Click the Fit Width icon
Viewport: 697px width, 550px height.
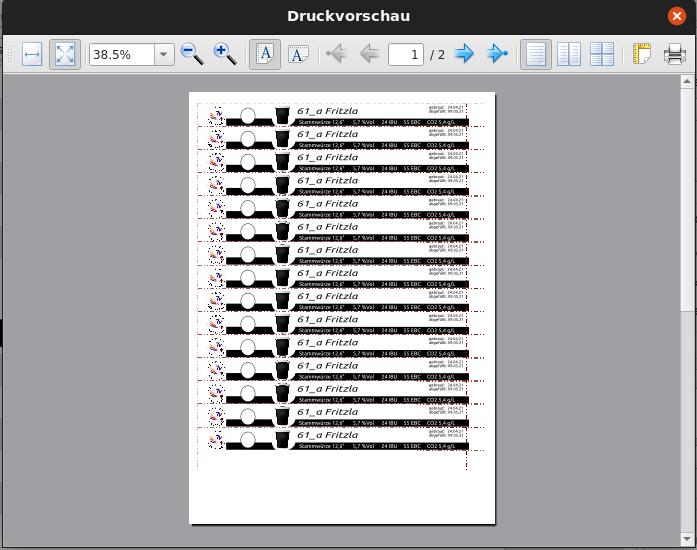tap(32, 54)
